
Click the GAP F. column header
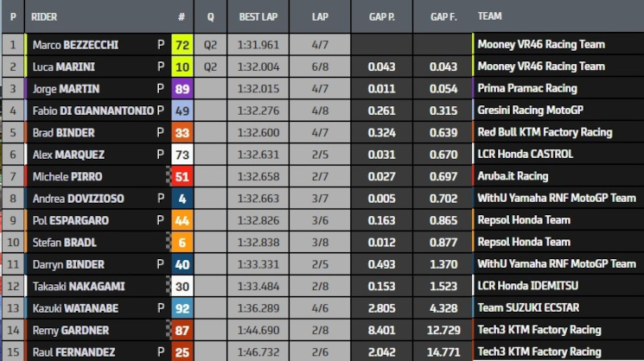(x=443, y=16)
